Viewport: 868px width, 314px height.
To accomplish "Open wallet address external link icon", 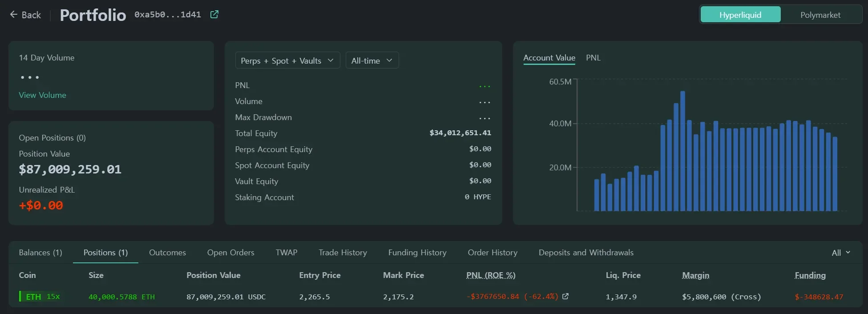I will pos(214,15).
